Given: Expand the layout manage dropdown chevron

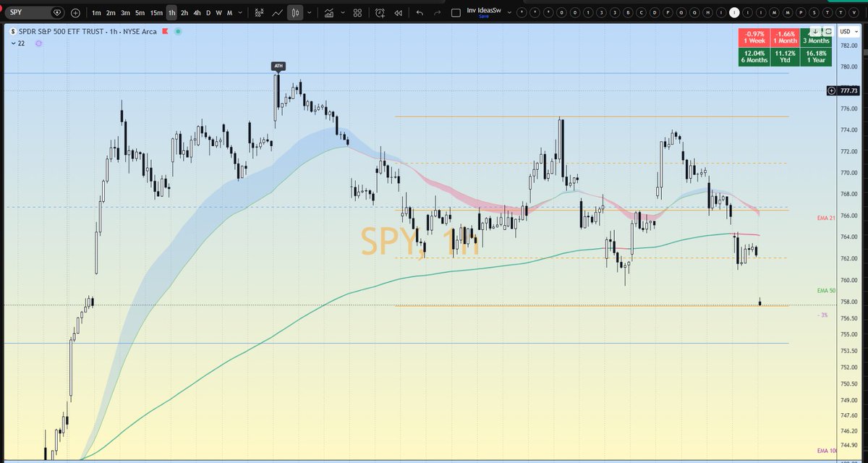Looking at the screenshot, I should point(509,13).
